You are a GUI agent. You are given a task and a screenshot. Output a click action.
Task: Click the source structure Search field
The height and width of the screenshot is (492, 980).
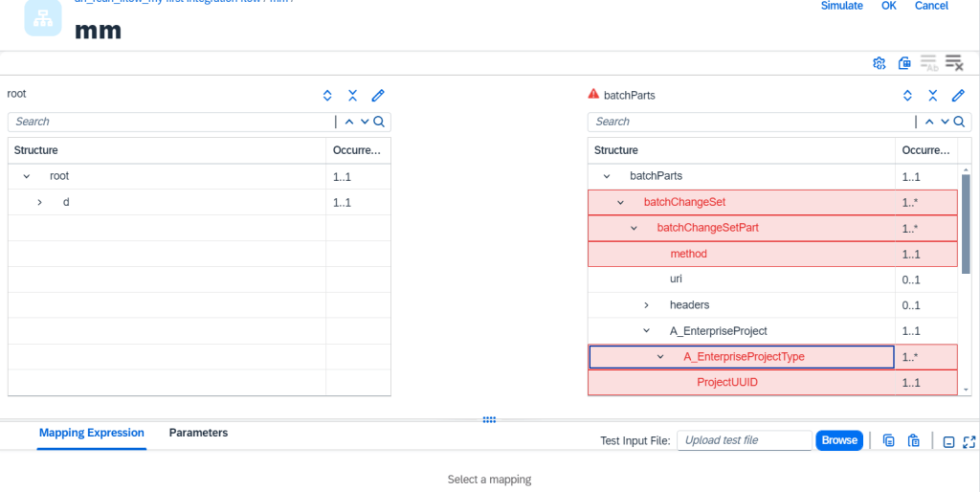(x=170, y=122)
